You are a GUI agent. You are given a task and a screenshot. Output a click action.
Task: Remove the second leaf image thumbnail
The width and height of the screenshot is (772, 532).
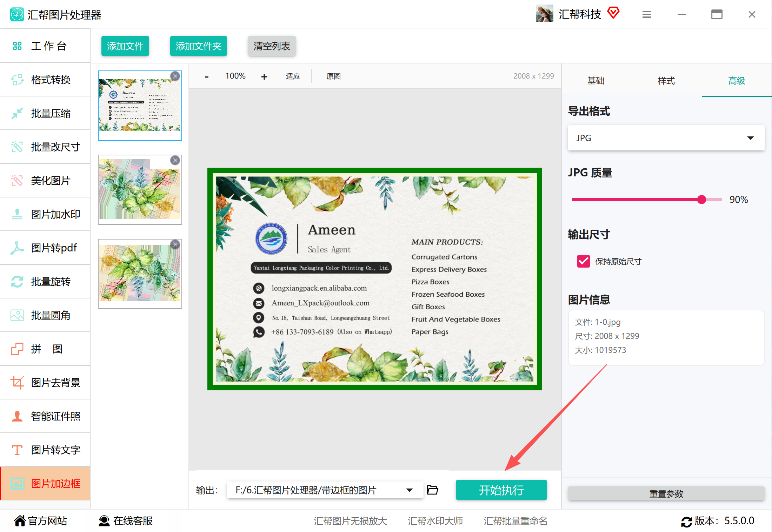pyautogui.click(x=175, y=160)
